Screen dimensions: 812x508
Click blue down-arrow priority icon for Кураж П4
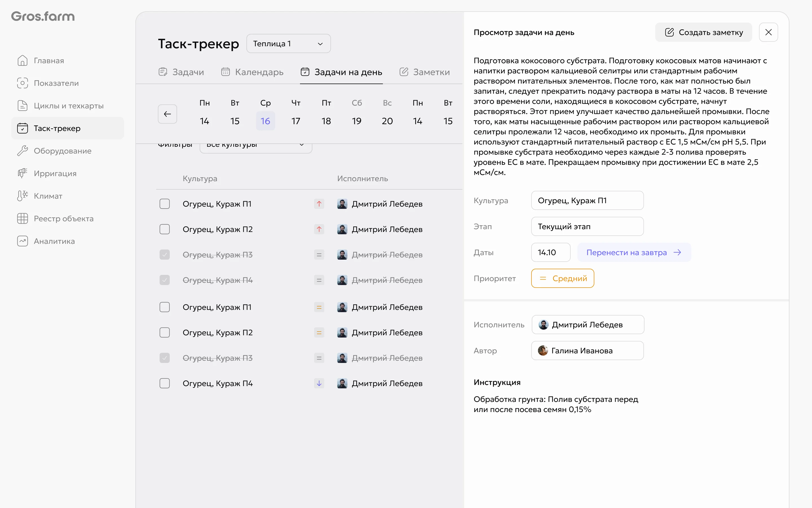coord(319,383)
